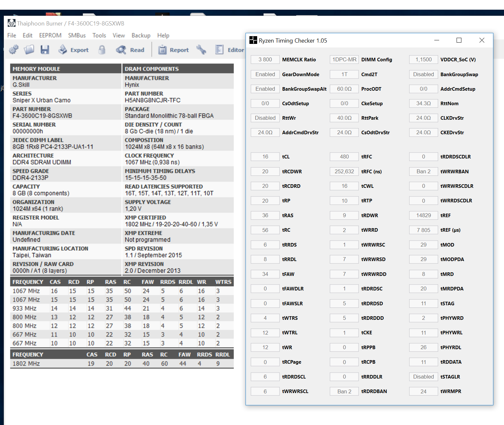Click the padlock icon in Thaiphoon toolbar
This screenshot has height=425, width=504.
coord(102,50)
